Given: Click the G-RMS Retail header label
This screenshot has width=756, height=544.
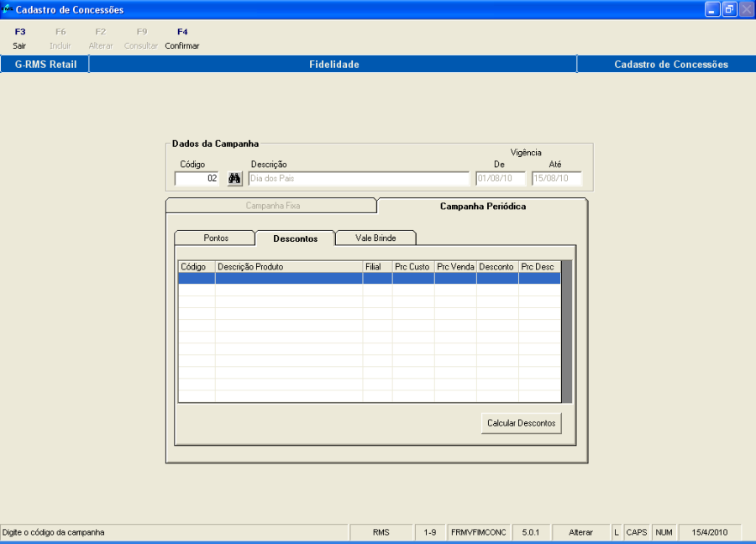Looking at the screenshot, I should point(45,64).
